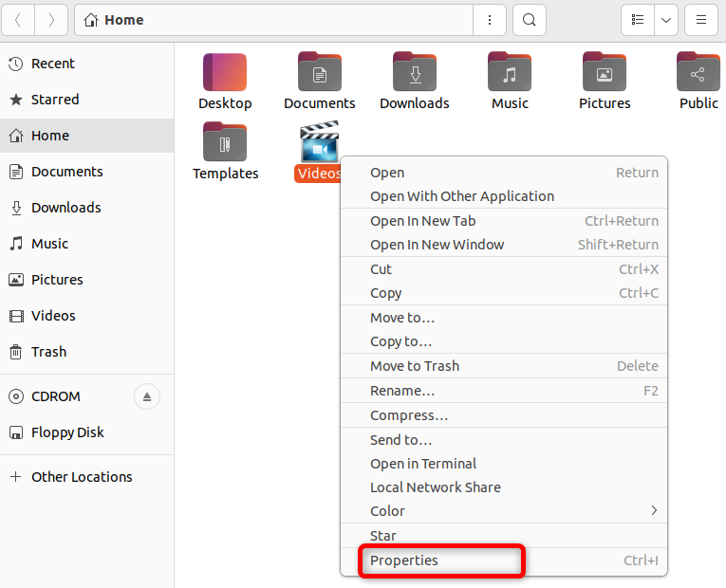Viewport: 726px width, 588px height.
Task: Open Other Locations in the sidebar
Action: click(87, 477)
